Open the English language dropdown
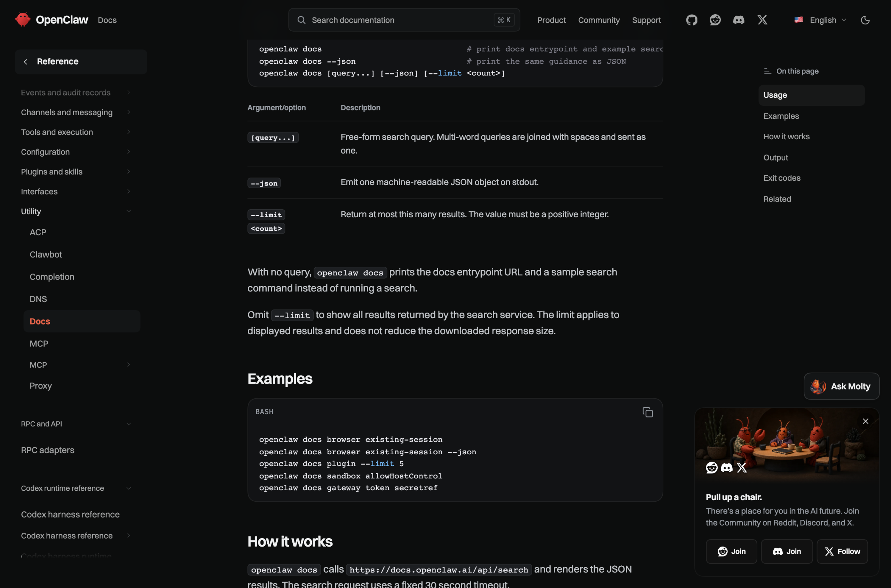 [x=820, y=20]
